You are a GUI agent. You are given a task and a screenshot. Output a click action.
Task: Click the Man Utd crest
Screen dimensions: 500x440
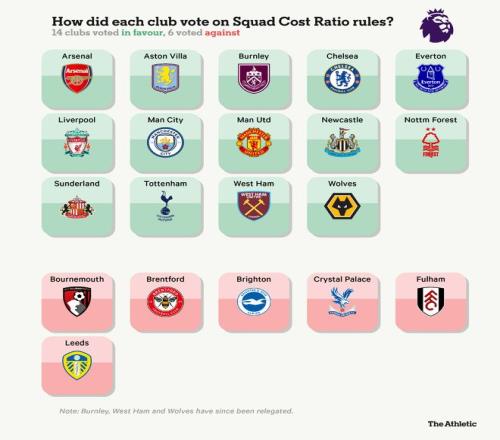point(254,142)
